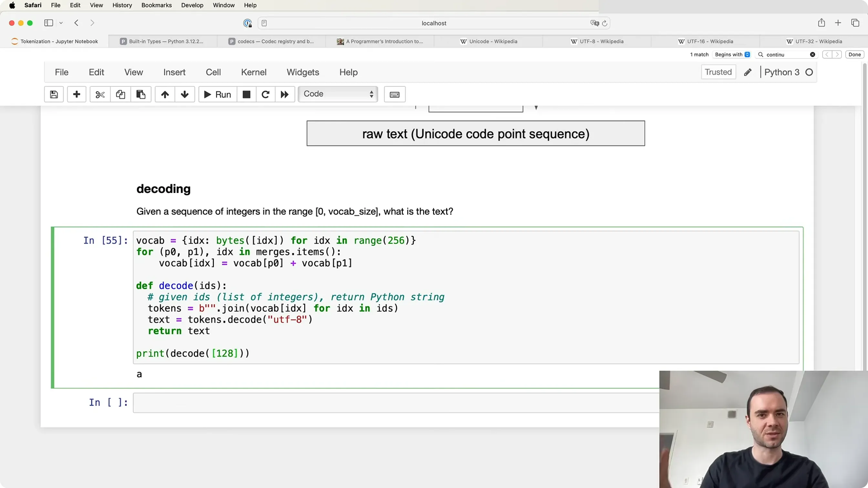Show the tab overview icon in Safari

(855, 23)
